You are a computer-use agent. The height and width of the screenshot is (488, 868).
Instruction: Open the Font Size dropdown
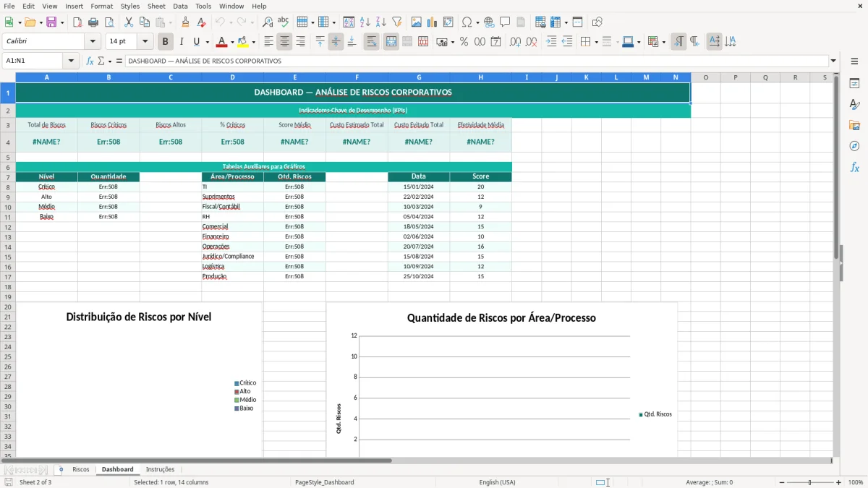coord(145,42)
